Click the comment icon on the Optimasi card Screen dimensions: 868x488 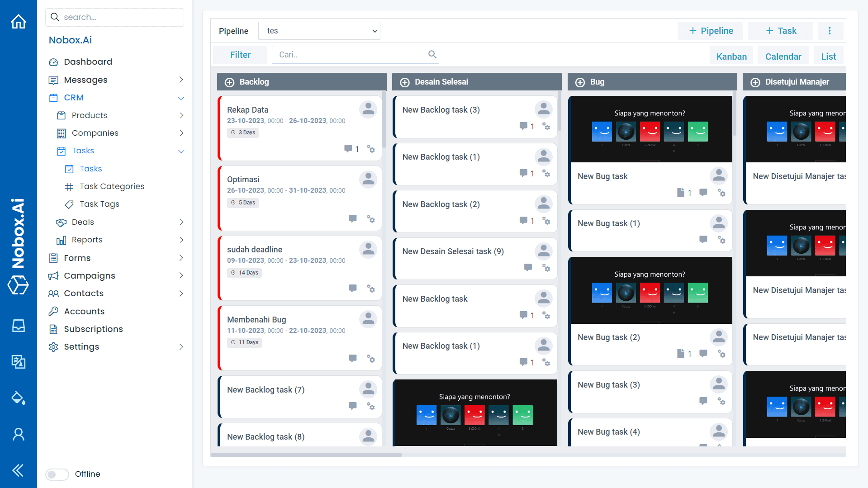pyautogui.click(x=353, y=219)
